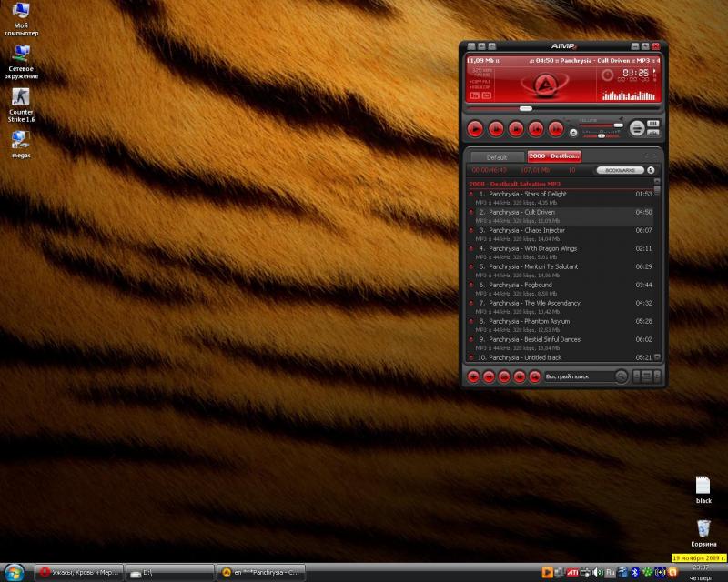Click the rightmost playlist view button at bottom-right
The image size is (728, 582).
click(657, 376)
